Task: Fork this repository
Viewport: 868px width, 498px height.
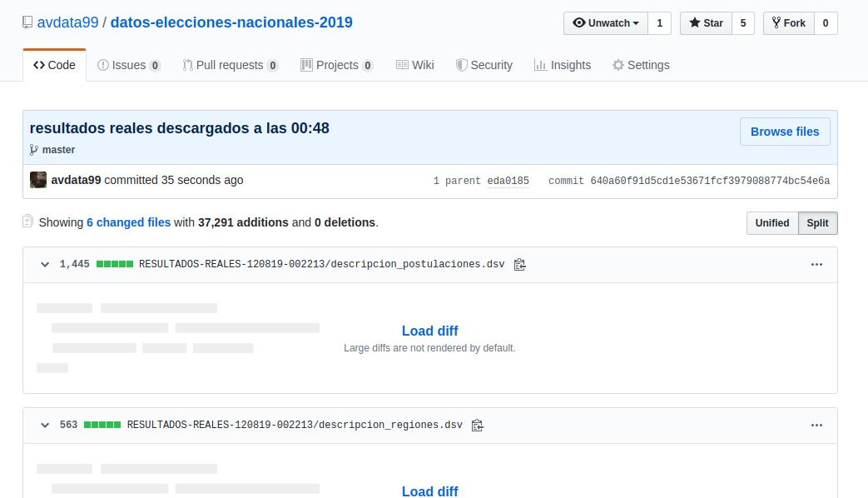Action: (x=788, y=23)
